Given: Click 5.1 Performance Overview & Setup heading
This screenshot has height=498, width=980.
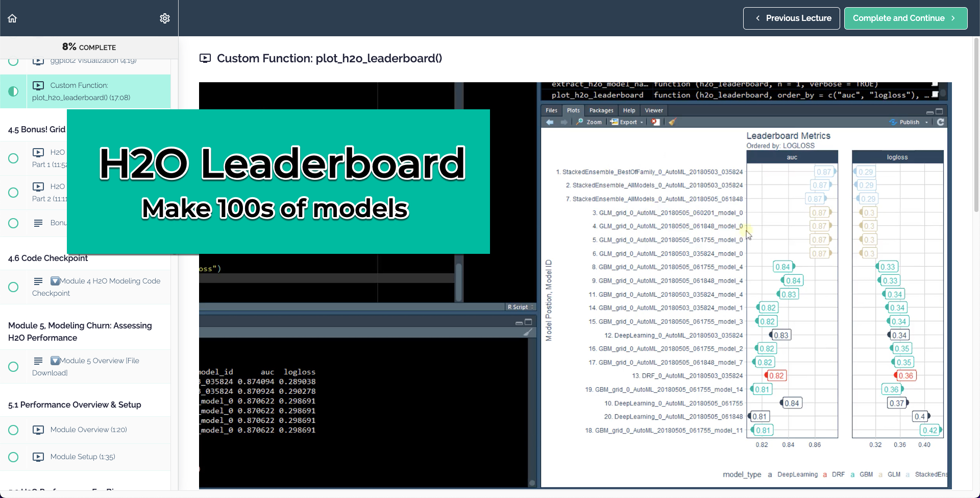Looking at the screenshot, I should click(x=75, y=405).
